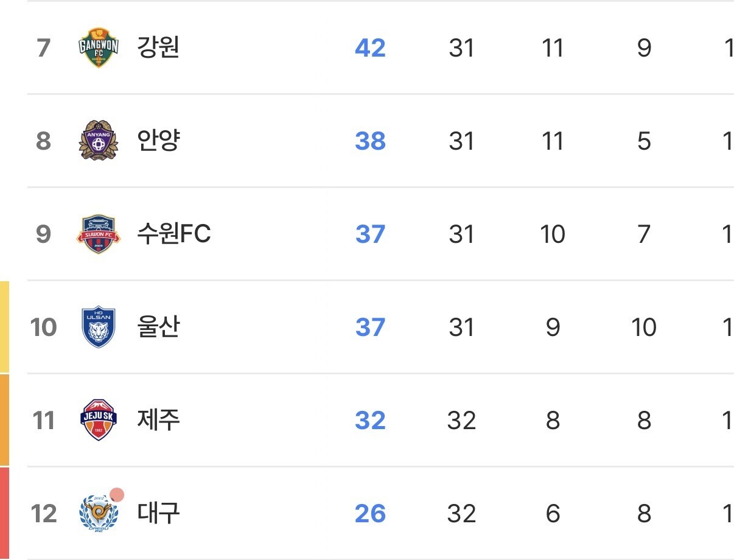Click the Gangwon FC crest icon

[x=99, y=47]
